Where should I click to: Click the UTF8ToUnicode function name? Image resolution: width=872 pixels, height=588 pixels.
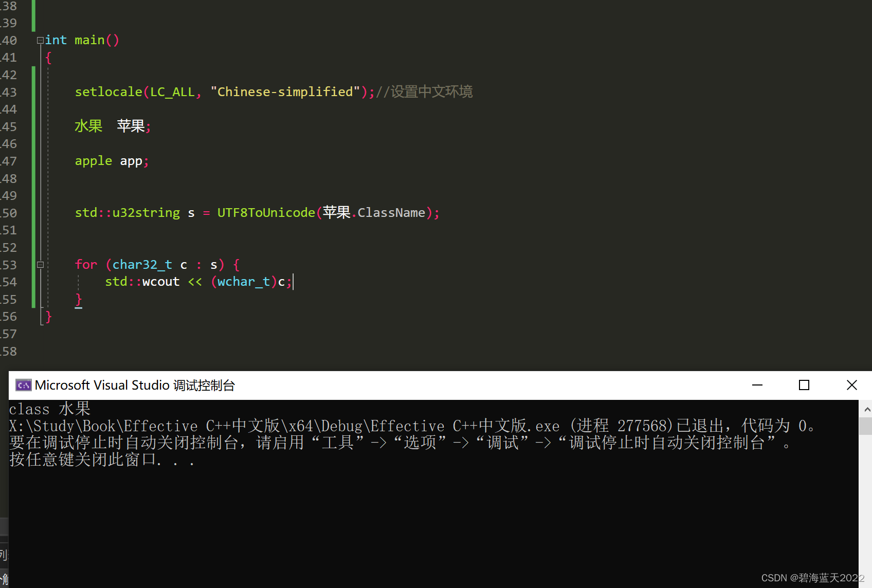coord(266,213)
